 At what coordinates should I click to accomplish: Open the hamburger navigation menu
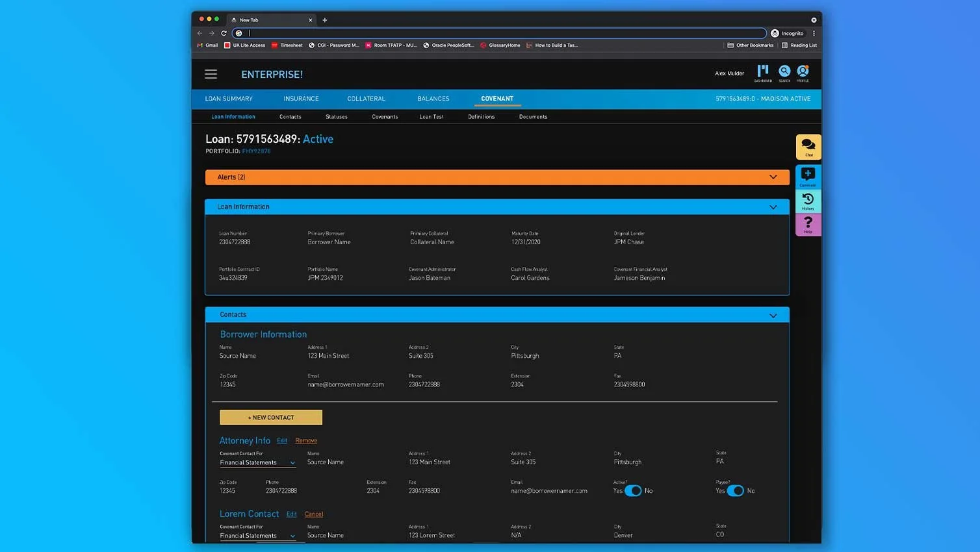(211, 74)
